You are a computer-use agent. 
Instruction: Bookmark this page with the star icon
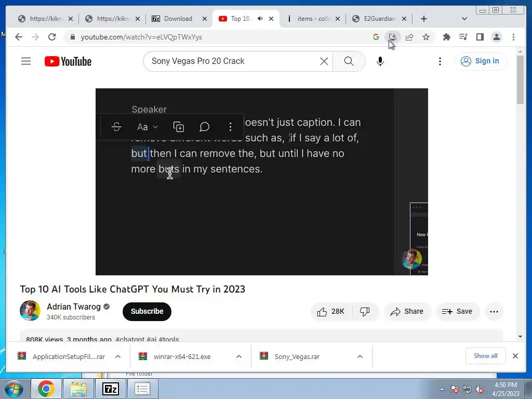426,37
